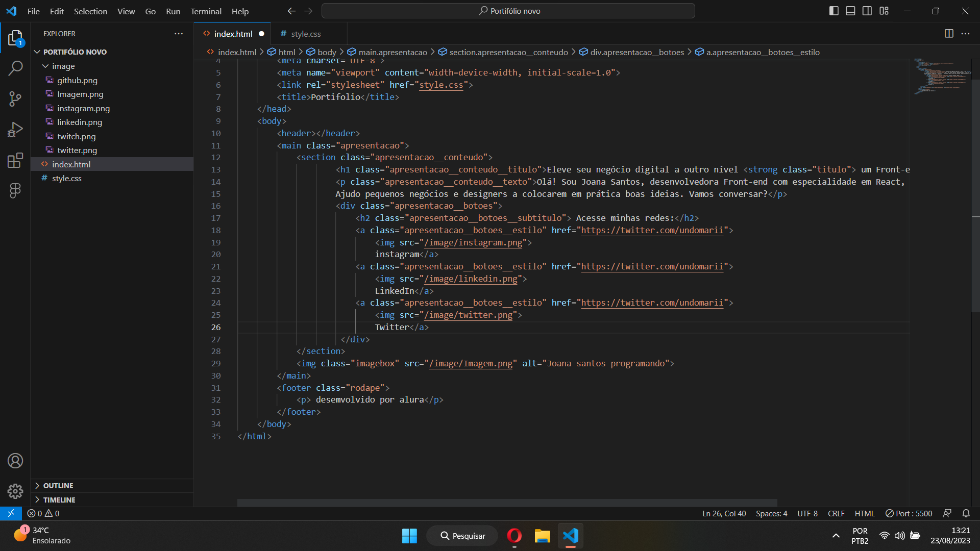
Task: Open Source Control view
Action: point(15,99)
